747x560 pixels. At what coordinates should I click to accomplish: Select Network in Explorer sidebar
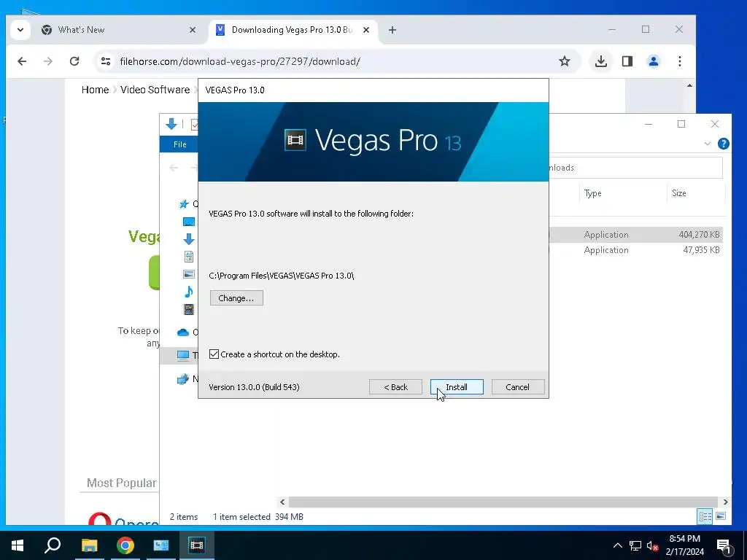(183, 379)
